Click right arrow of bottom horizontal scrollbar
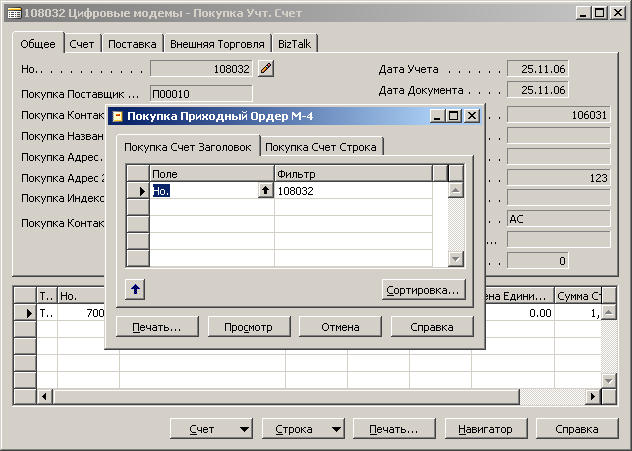This screenshot has width=632, height=451. coord(595,397)
